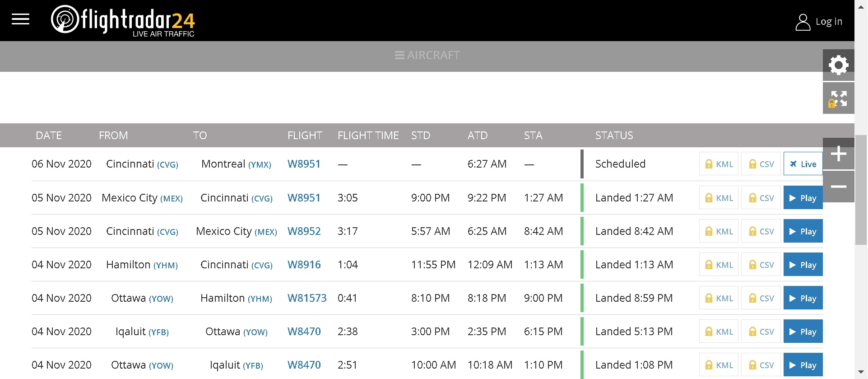Viewport: 868px width, 379px height.
Task: Open YOW origin link in W81573 row
Action: [161, 299]
